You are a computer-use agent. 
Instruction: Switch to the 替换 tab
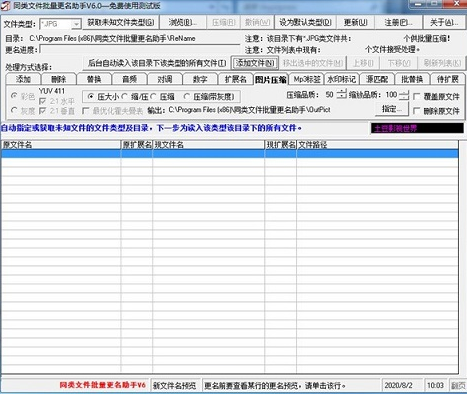94,79
